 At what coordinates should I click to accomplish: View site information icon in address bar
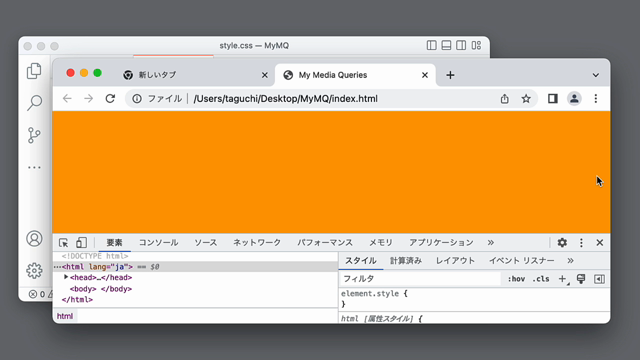pyautogui.click(x=137, y=98)
